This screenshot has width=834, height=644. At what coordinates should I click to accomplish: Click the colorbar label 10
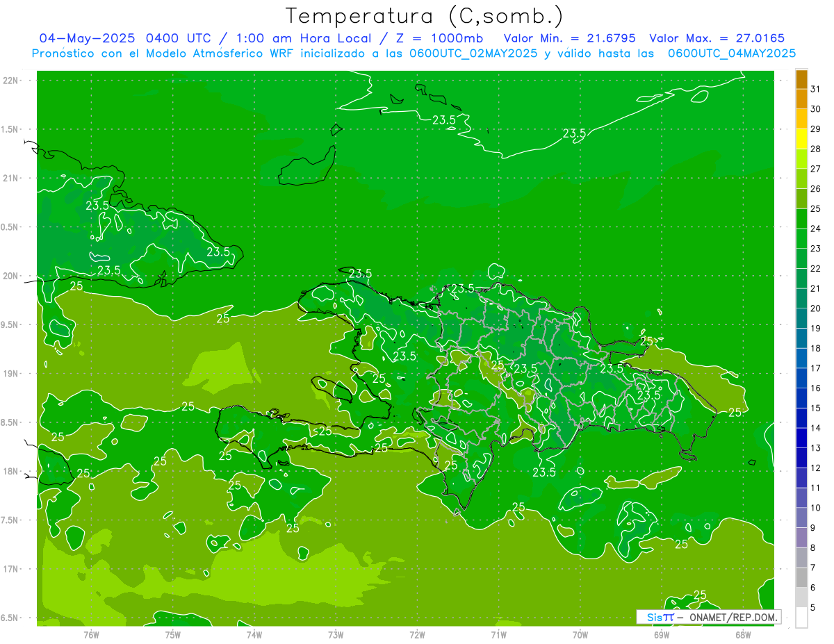[816, 508]
